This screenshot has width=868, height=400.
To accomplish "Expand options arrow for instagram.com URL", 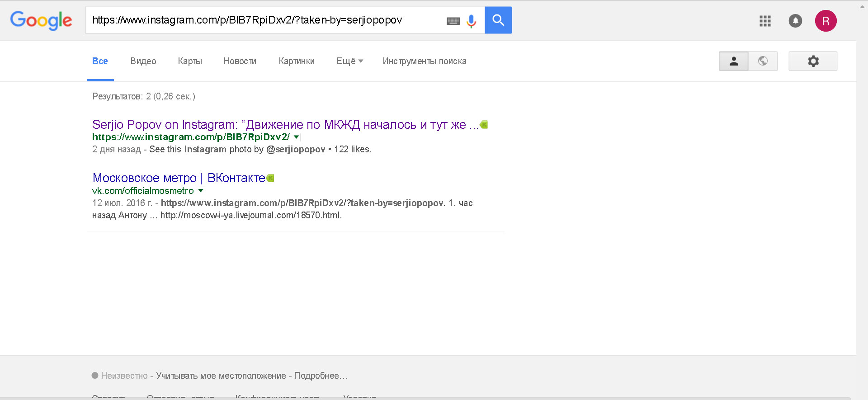I will point(296,137).
